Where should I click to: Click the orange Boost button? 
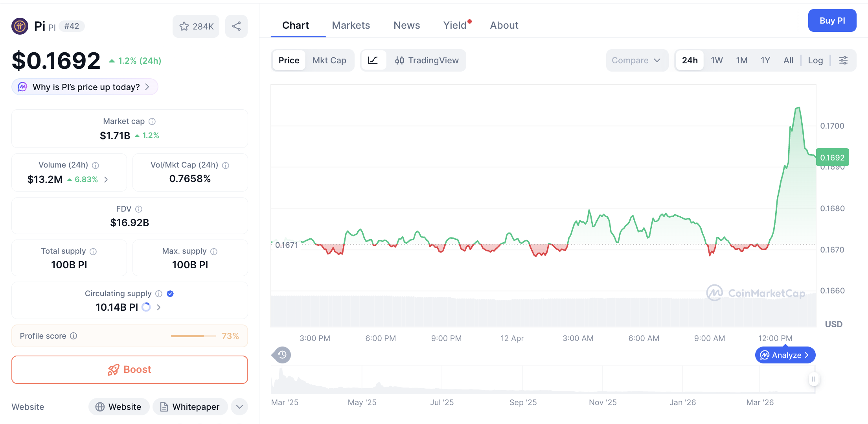[130, 369]
